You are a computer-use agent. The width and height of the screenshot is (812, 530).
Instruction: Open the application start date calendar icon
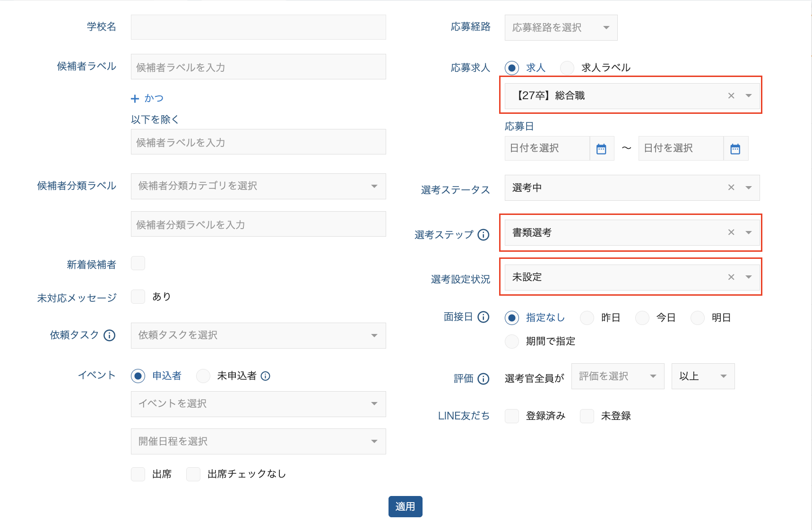(601, 149)
